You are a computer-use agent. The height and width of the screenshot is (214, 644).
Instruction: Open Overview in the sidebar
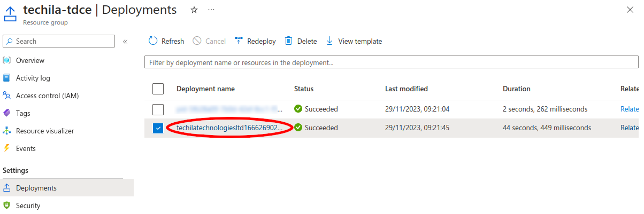tap(30, 60)
